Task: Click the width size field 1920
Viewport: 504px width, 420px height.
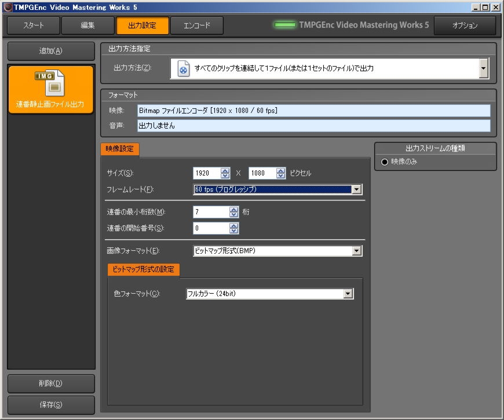Action: (207, 173)
